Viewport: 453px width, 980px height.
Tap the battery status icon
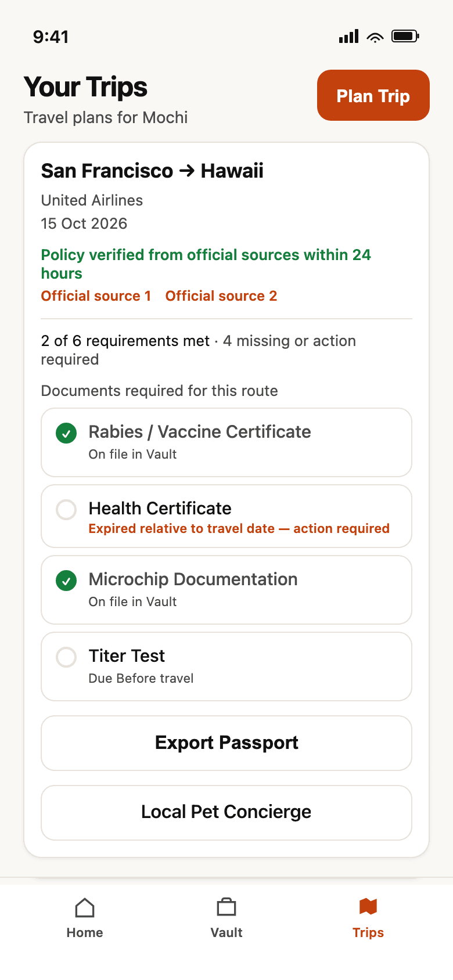[405, 37]
